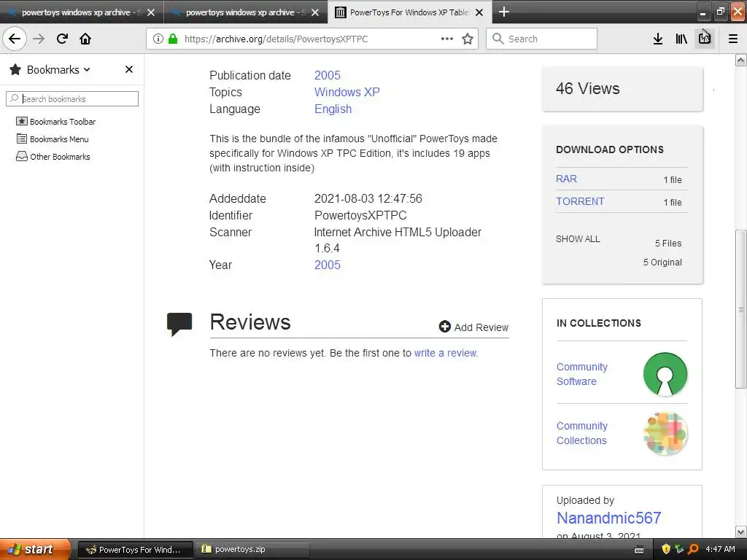Image resolution: width=747 pixels, height=560 pixels.
Task: Close the second powertoys search tab
Action: 315,12
